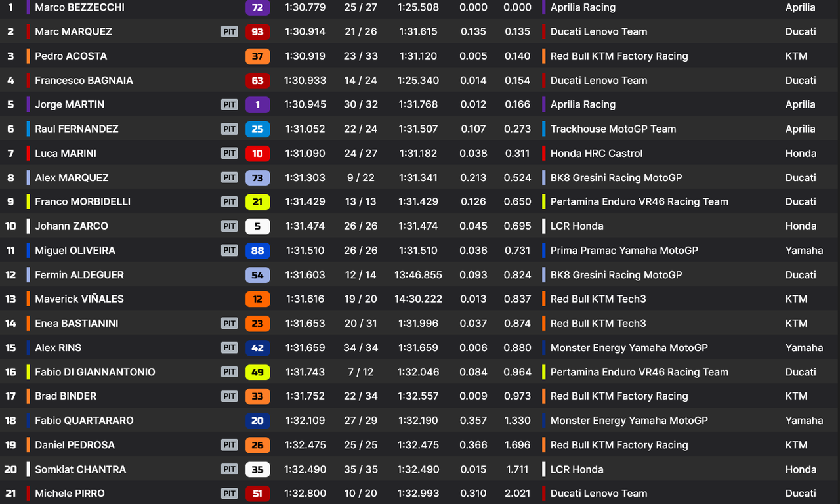Click the PIT tag beside Alex Rins
The width and height of the screenshot is (840, 504).
229,346
